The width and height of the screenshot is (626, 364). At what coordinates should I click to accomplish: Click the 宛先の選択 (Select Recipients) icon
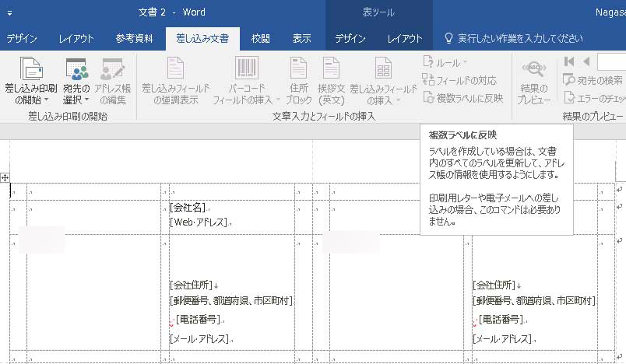(x=76, y=70)
